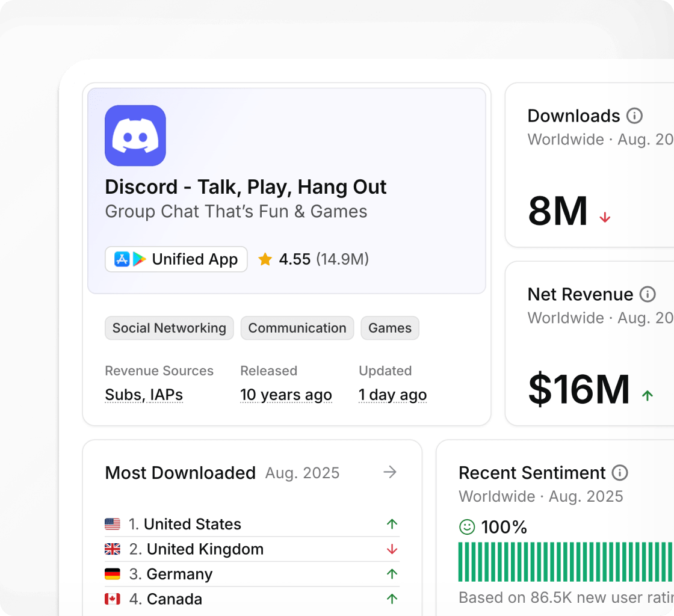Click the 1 day ago updated link

(393, 395)
